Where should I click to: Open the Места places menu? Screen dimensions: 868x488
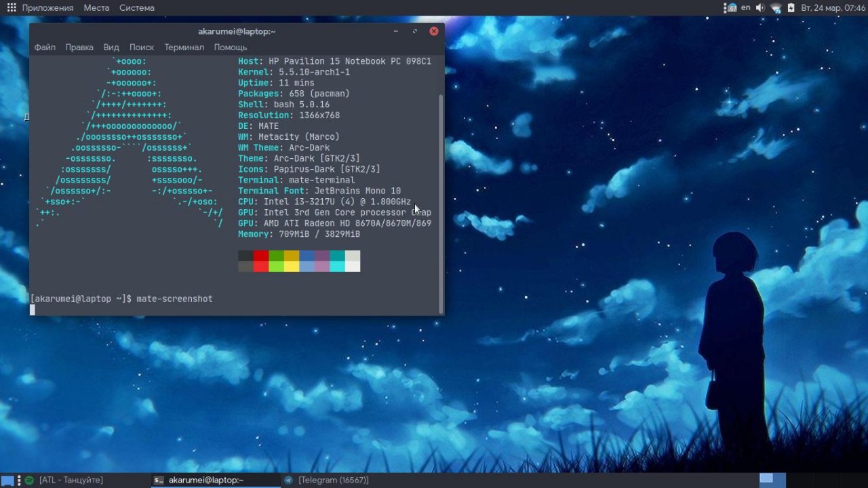click(x=96, y=8)
